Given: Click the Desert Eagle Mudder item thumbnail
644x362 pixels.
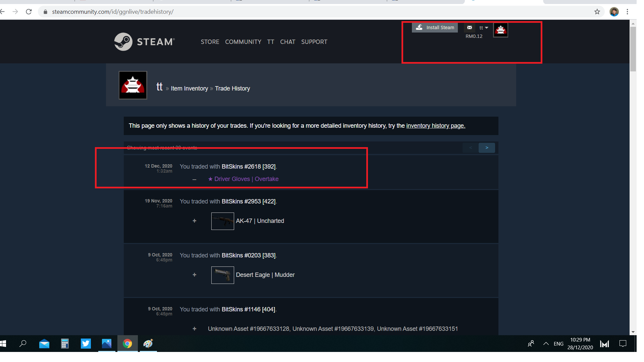Looking at the screenshot, I should point(223,275).
